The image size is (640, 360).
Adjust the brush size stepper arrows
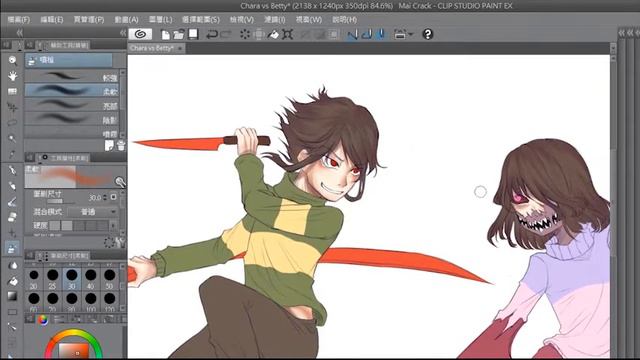(105, 198)
